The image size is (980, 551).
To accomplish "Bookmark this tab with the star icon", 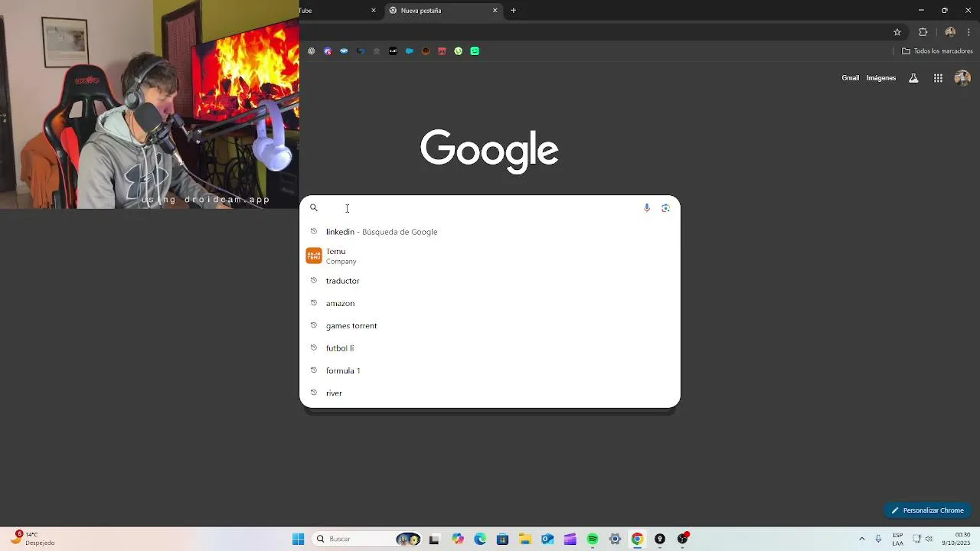I will tap(897, 32).
